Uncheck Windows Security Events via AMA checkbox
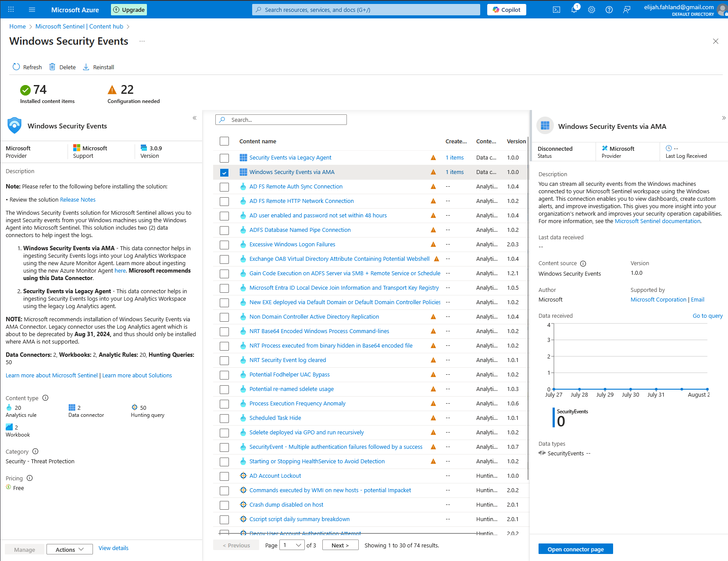Image resolution: width=728 pixels, height=561 pixels. 225,173
